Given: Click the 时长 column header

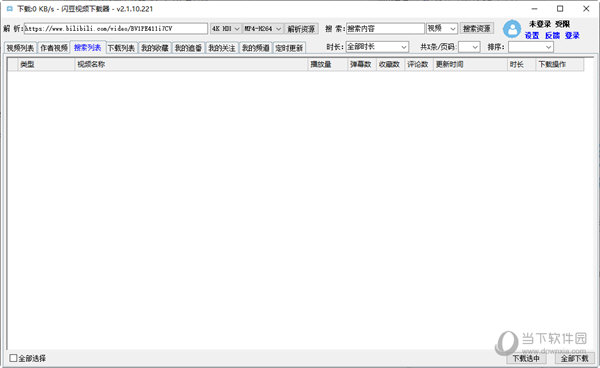Looking at the screenshot, I should pyautogui.click(x=521, y=64).
